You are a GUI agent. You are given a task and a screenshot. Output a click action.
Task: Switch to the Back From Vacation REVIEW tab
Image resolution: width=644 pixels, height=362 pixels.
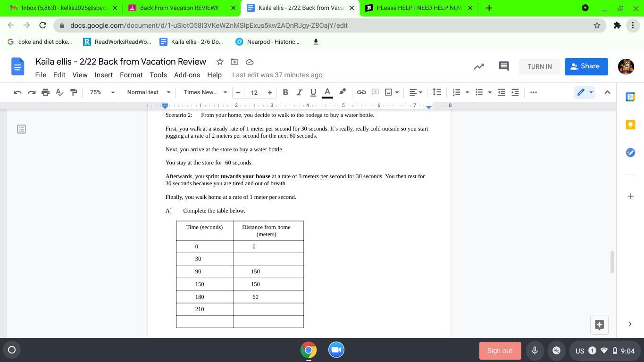[182, 8]
